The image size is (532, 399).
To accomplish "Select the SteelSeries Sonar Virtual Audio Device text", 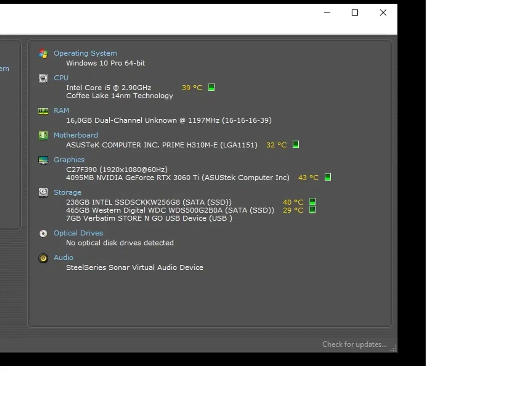I will 135,268.
